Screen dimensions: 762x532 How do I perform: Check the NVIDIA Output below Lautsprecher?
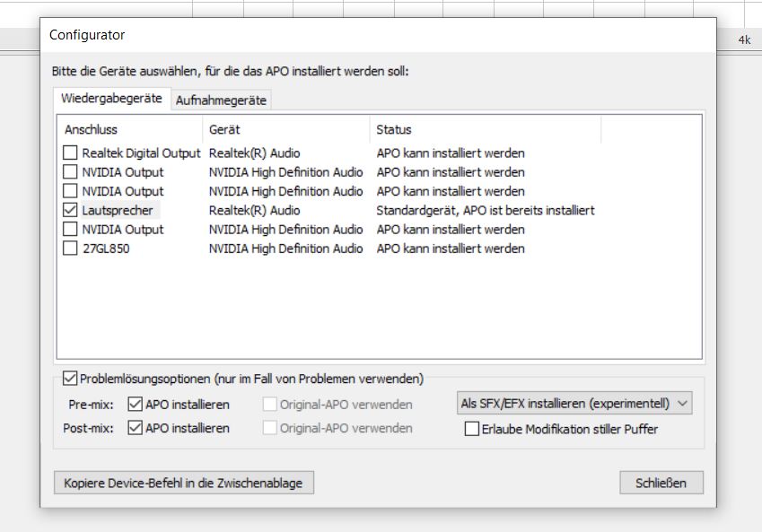pos(70,229)
